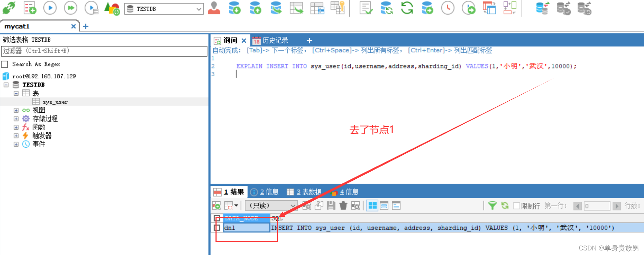
Task: Switch result to text view
Action: pos(396,206)
